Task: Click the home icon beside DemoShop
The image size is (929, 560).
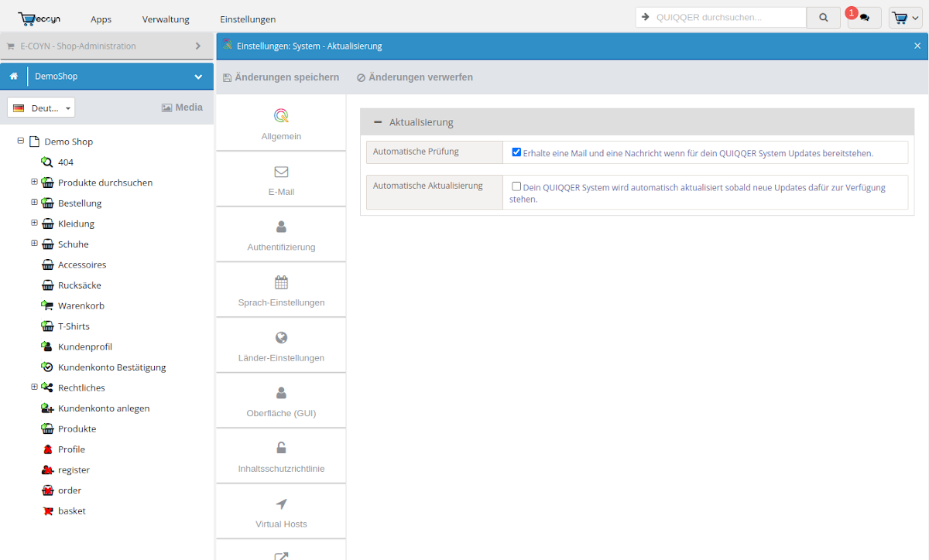Action: [x=14, y=77]
